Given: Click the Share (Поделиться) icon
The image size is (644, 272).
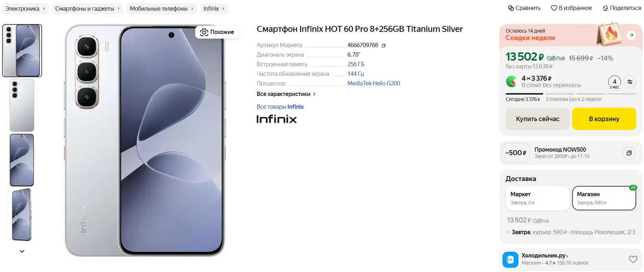Looking at the screenshot, I should click(605, 8).
